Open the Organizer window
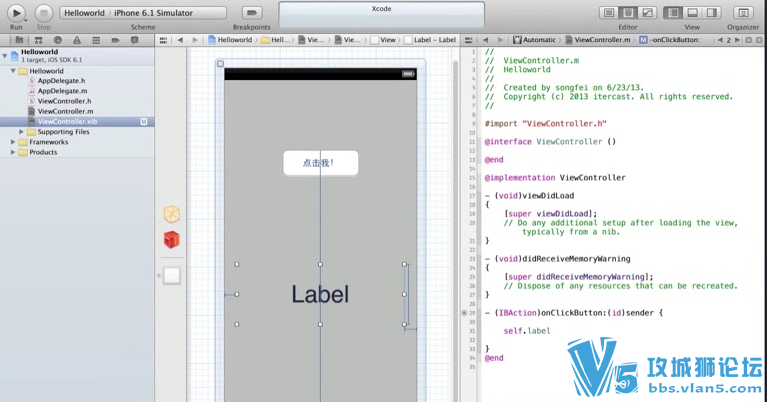This screenshot has height=402, width=767. [743, 13]
